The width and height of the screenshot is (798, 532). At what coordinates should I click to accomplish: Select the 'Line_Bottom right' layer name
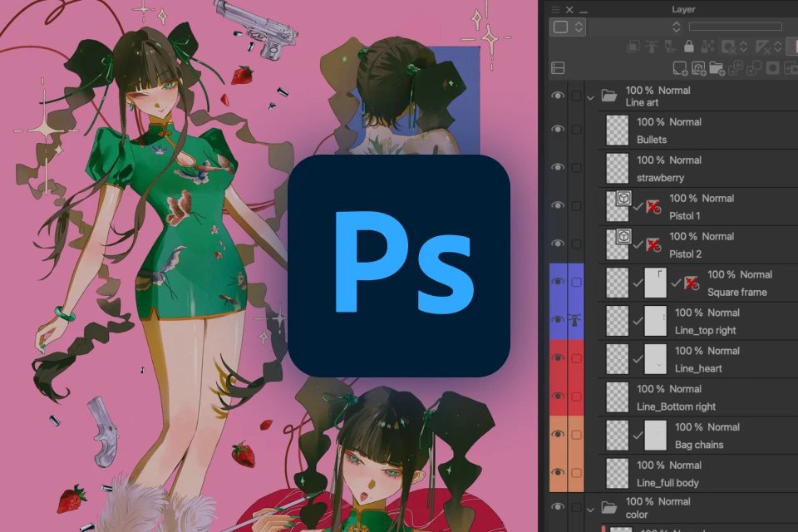[x=676, y=406]
